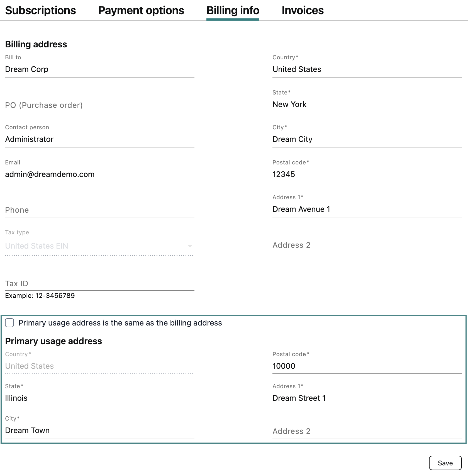Edit billing postal code 12345

pyautogui.click(x=367, y=174)
